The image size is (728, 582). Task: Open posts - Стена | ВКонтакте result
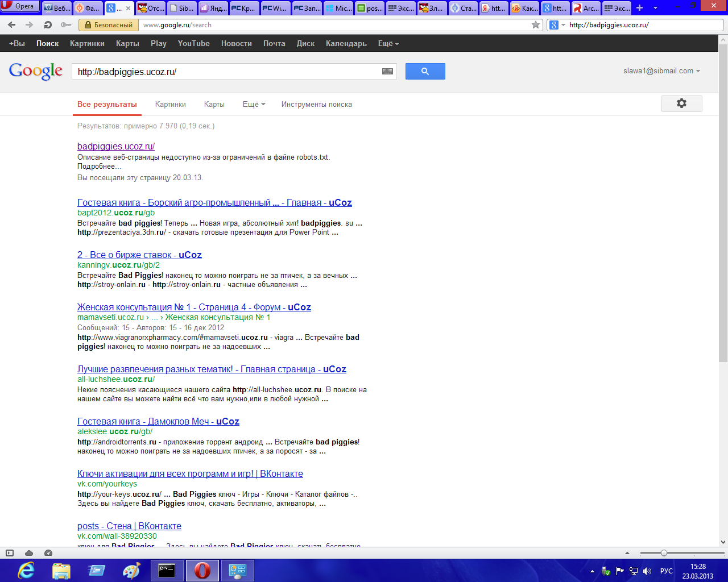129,526
